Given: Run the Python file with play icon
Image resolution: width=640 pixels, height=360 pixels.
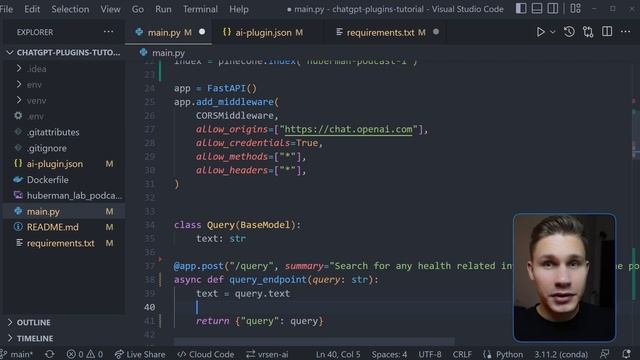Looking at the screenshot, I should (540, 32).
